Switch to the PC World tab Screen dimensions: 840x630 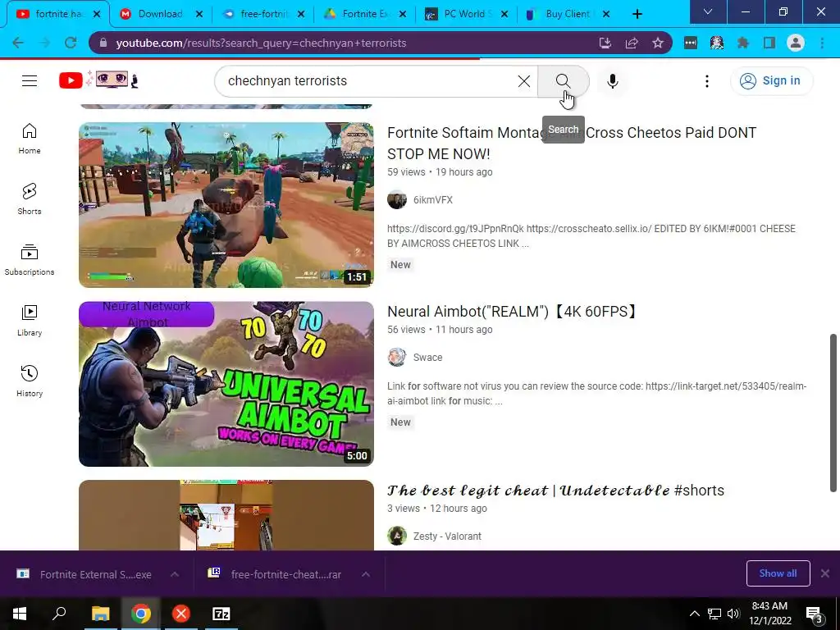pyautogui.click(x=467, y=14)
